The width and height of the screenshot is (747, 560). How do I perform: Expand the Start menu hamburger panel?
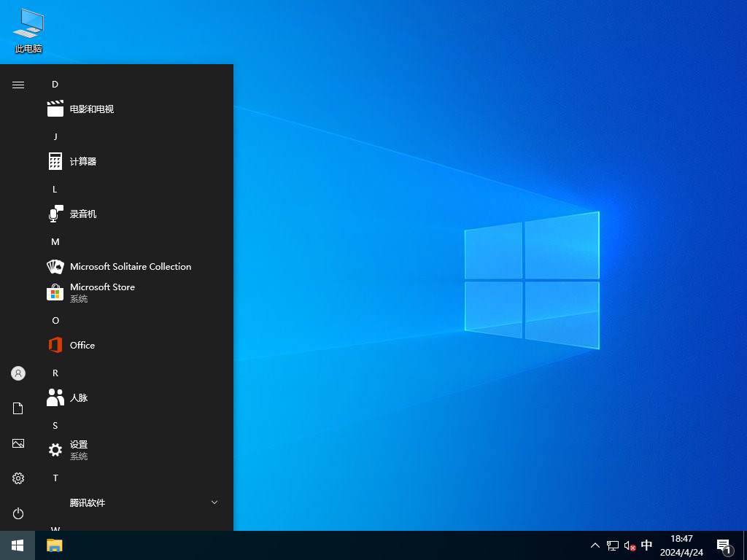(x=18, y=84)
